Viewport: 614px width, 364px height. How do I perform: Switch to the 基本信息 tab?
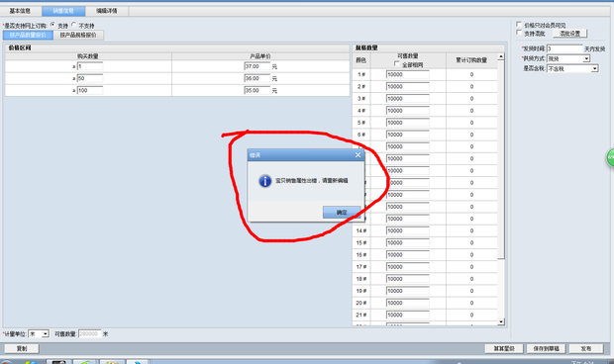[x=20, y=11]
